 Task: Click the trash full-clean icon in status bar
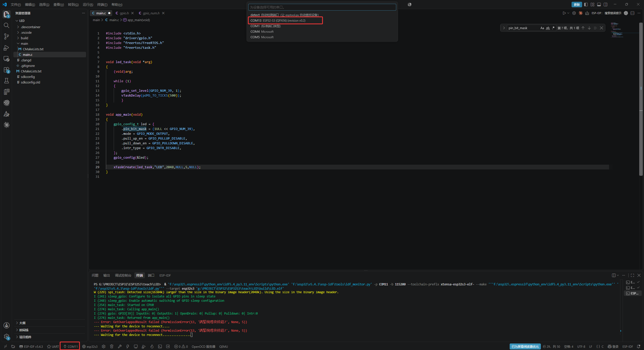pyautogui.click(x=112, y=346)
